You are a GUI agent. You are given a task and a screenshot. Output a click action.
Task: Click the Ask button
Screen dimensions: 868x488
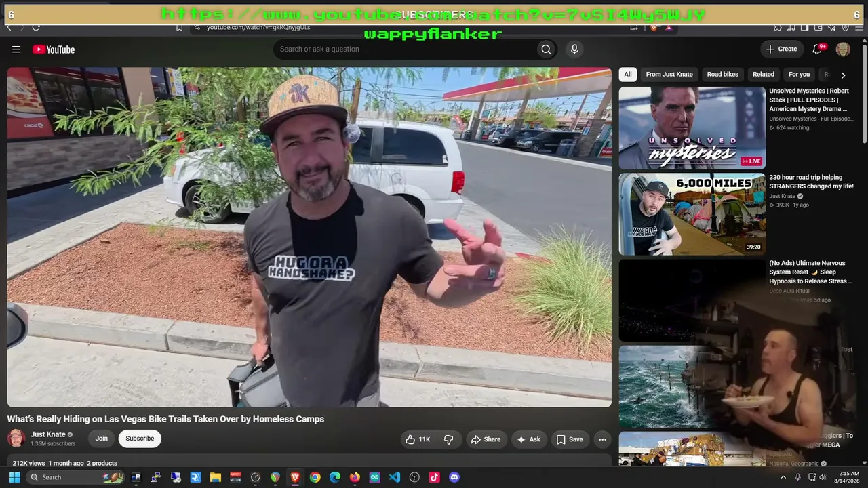point(528,439)
